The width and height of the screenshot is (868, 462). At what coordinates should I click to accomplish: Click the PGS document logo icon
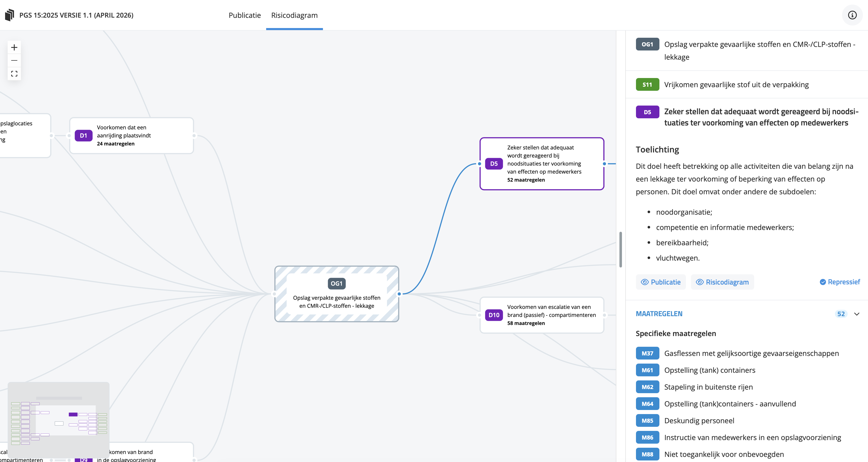point(10,15)
